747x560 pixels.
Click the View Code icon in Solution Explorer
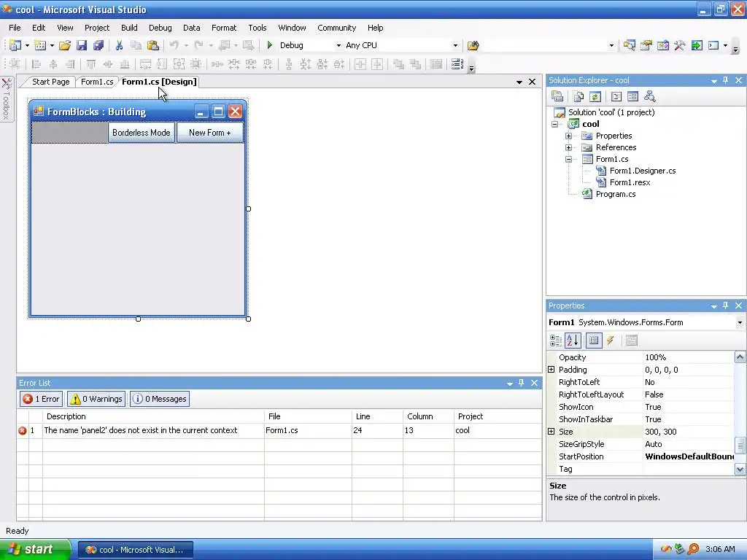tap(616, 97)
